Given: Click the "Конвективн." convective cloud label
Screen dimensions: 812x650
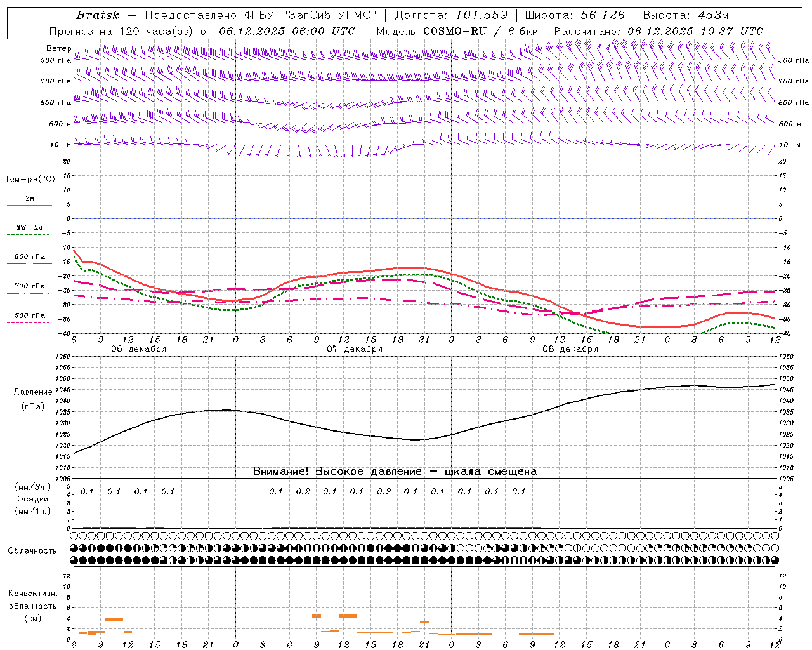Looking at the screenshot, I should 33,594.
